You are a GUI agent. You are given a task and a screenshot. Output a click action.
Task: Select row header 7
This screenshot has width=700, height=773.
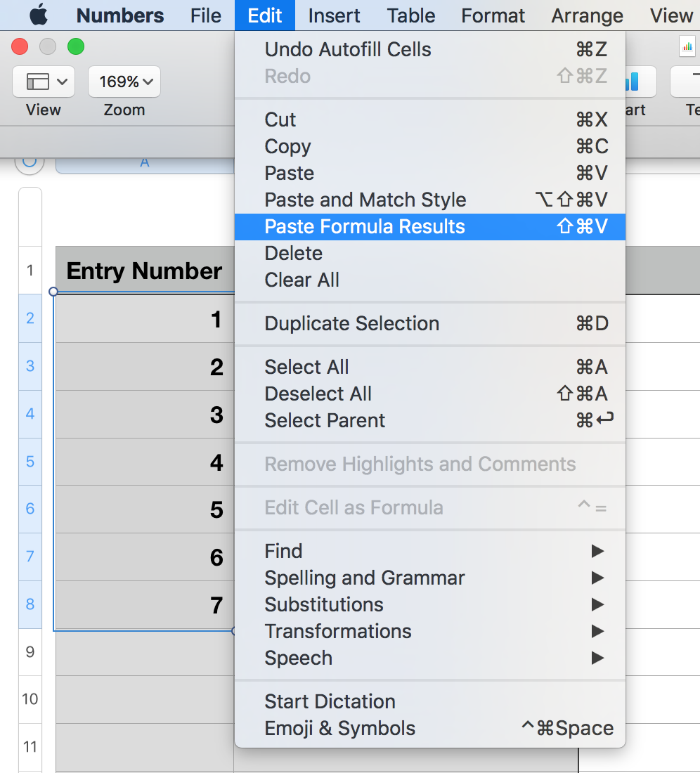coord(30,557)
